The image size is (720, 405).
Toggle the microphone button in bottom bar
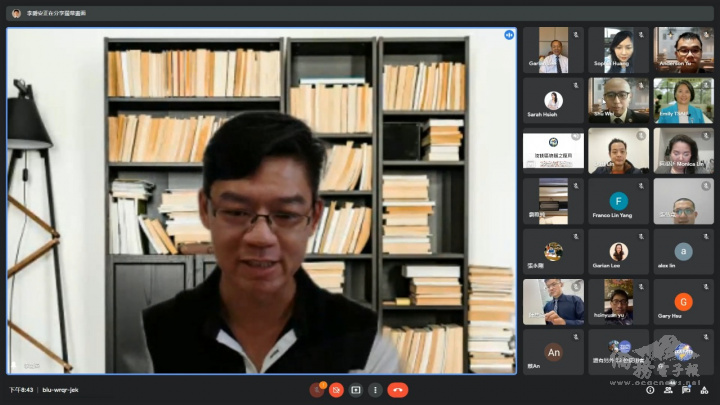318,390
